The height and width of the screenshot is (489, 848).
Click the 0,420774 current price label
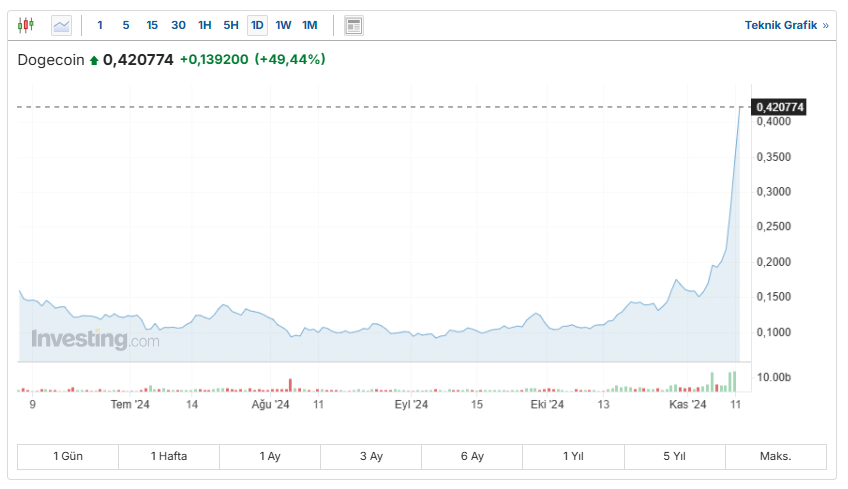click(780, 107)
